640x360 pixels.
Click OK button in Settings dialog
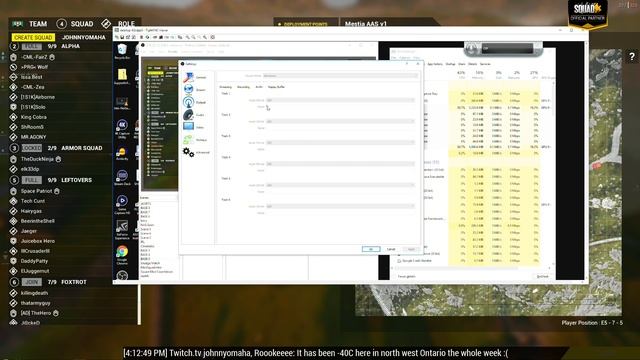pyautogui.click(x=371, y=249)
